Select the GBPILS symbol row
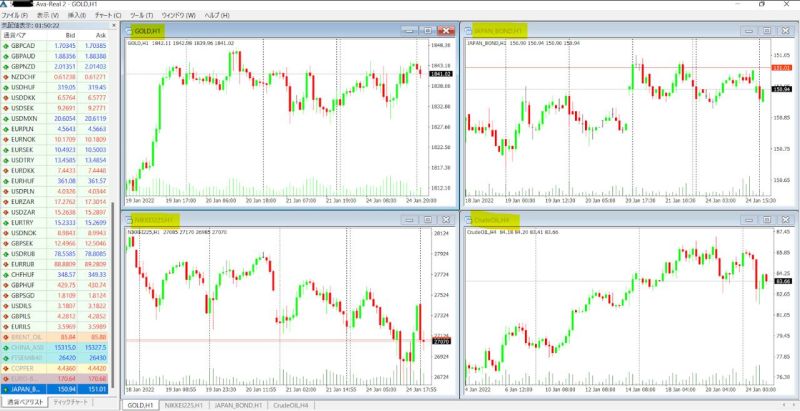The image size is (800, 411). pyautogui.click(x=55, y=316)
